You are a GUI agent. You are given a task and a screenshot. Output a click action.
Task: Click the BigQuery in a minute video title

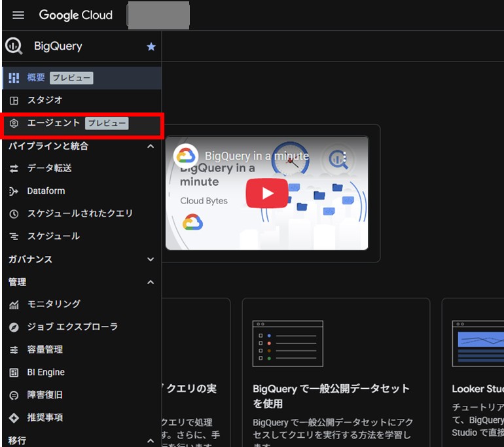point(257,156)
